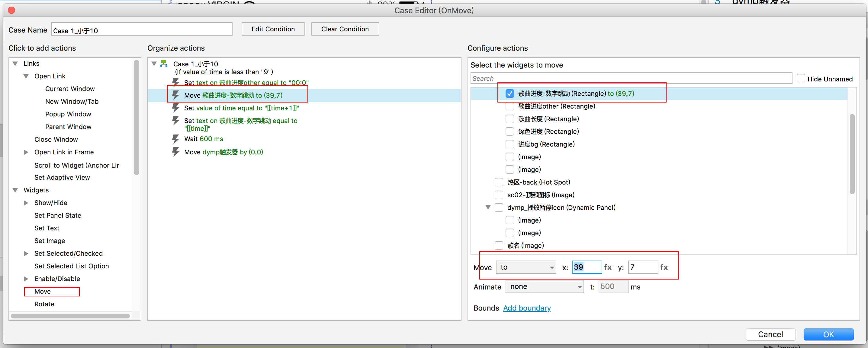Click the Add boundary link

(x=527, y=308)
